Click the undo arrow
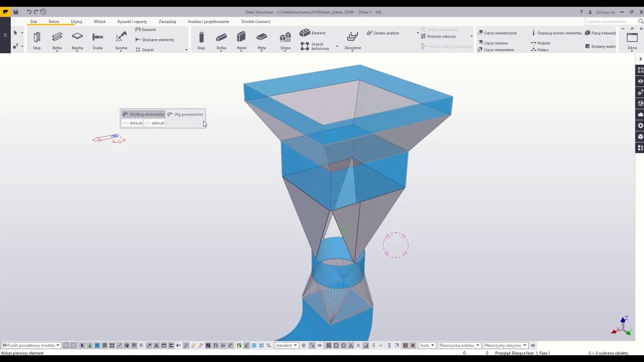Screen dimensions: 644x362 point(29,12)
